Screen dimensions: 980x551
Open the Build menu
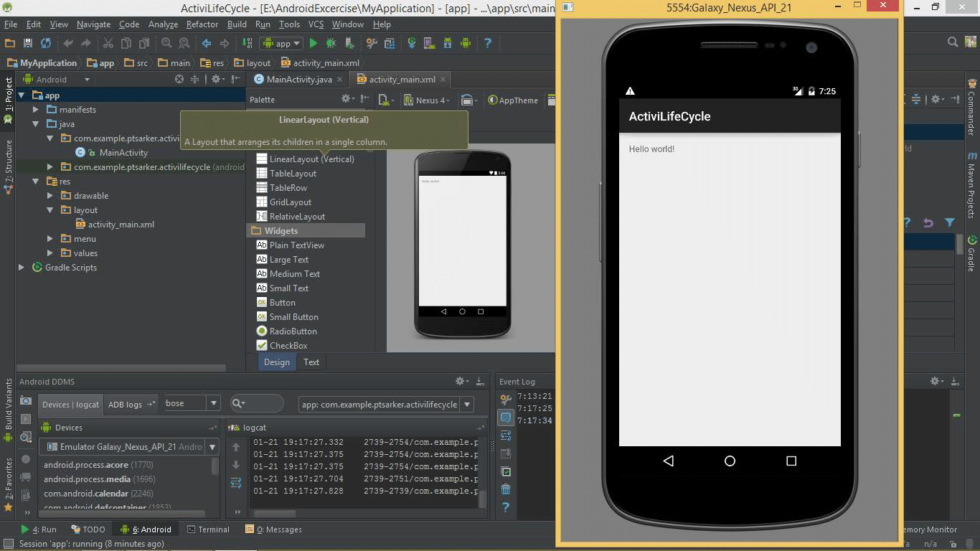[x=237, y=24]
